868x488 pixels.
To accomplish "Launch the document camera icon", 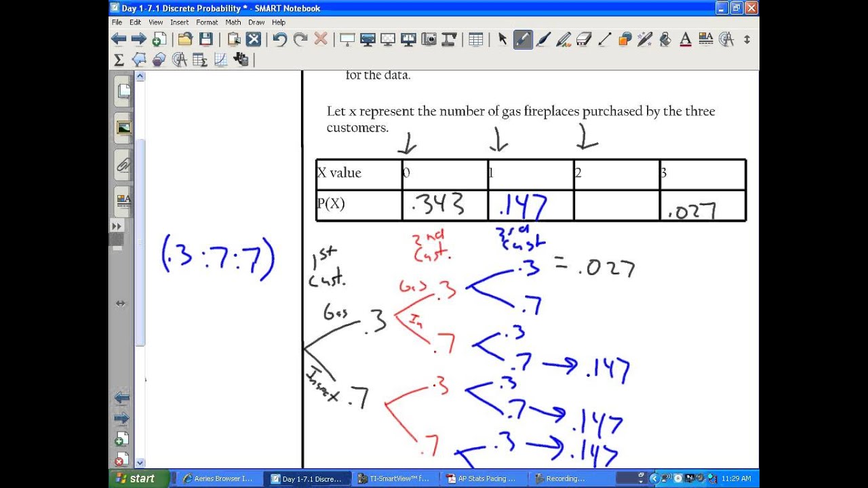I will tap(449, 39).
